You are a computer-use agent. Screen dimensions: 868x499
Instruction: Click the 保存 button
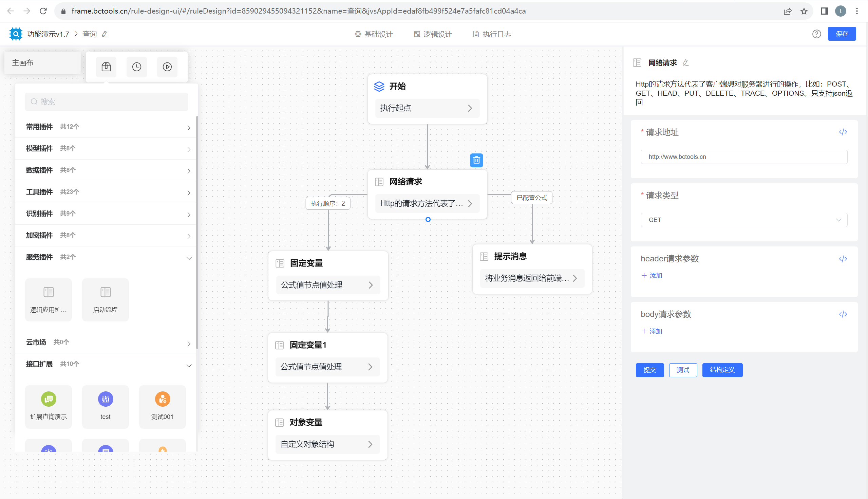(x=841, y=34)
